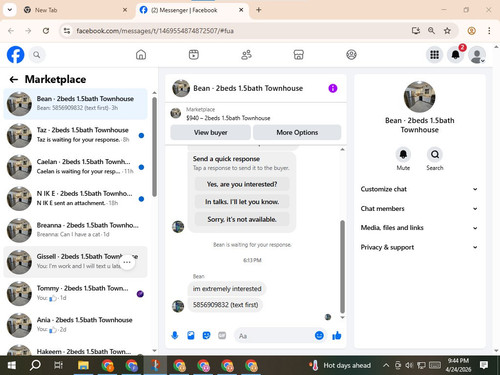500x375 pixels.
Task: Open Bean's listing thumbnail in right panel
Action: [x=419, y=97]
